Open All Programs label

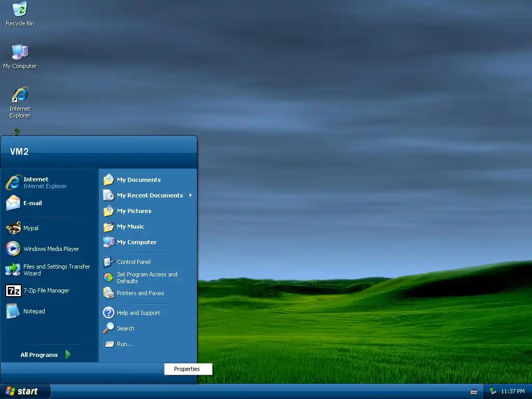click(x=39, y=355)
